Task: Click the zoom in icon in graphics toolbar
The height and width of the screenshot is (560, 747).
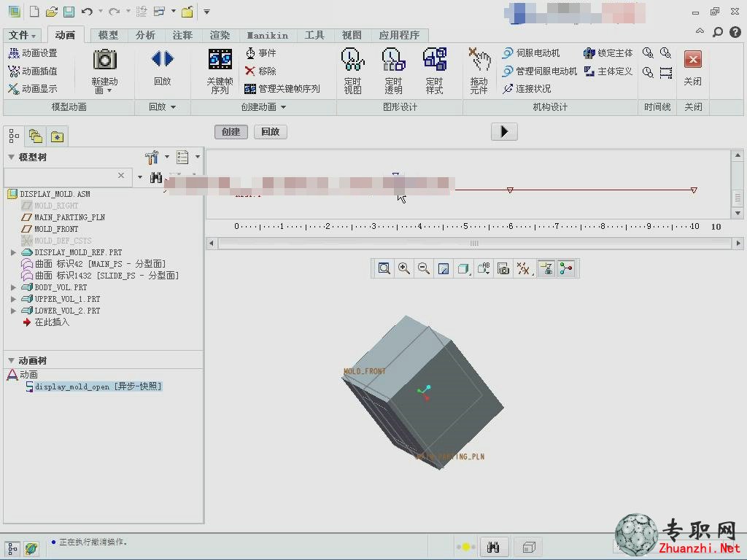Action: coord(404,268)
